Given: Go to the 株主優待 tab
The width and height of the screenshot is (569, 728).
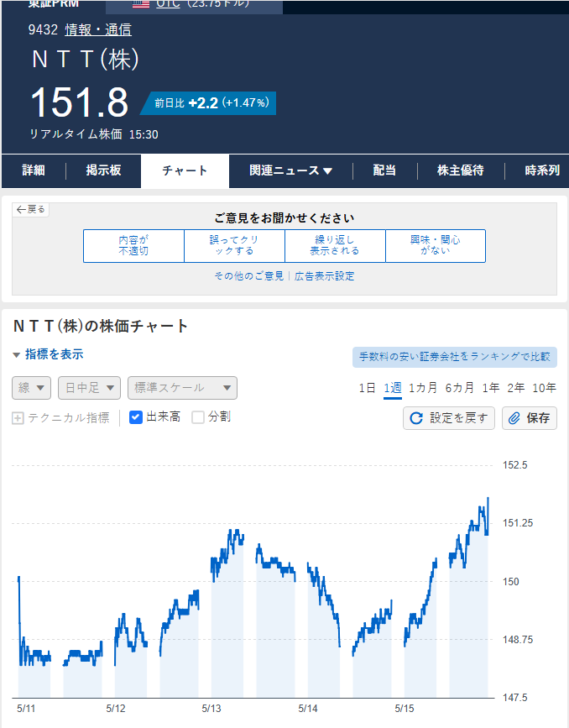Looking at the screenshot, I should pyautogui.click(x=461, y=170).
